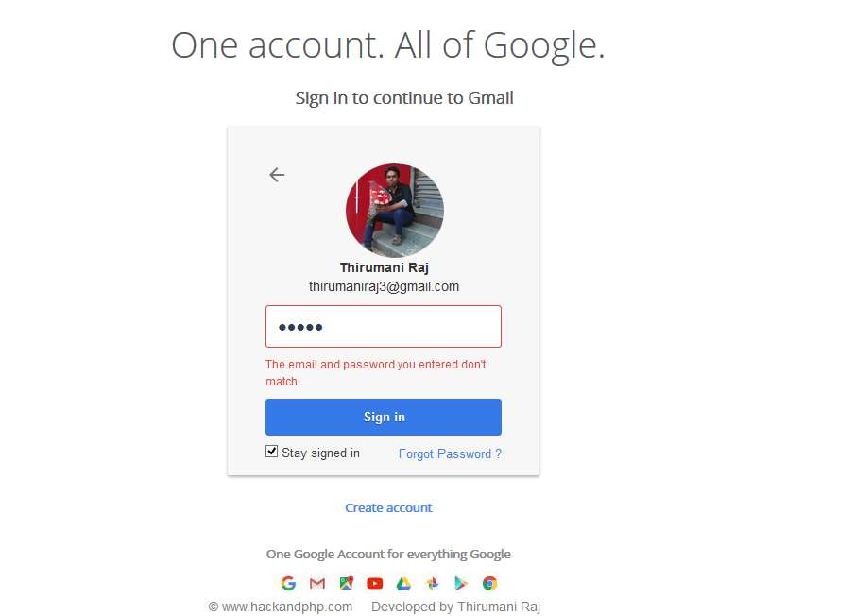The image size is (855, 616).
Task: Click the red YouTube icon
Action: coord(375,583)
